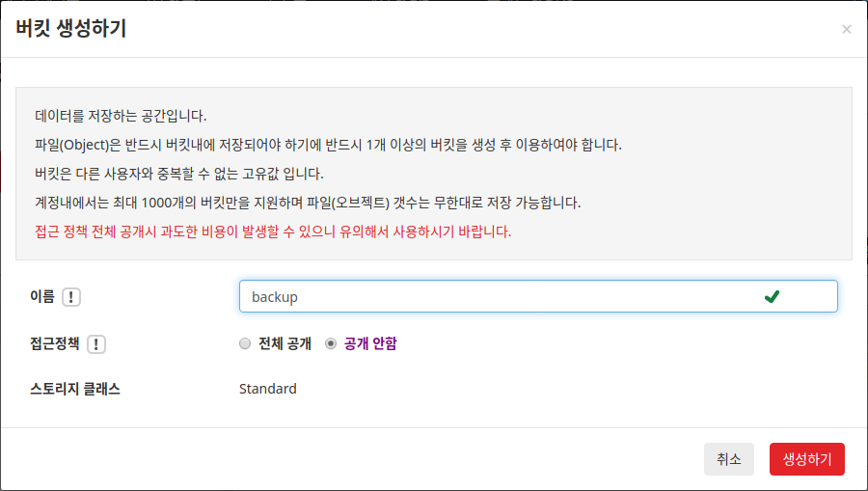Click the green checkmark in name field
The width and height of the screenshot is (868, 491).
coord(772,297)
